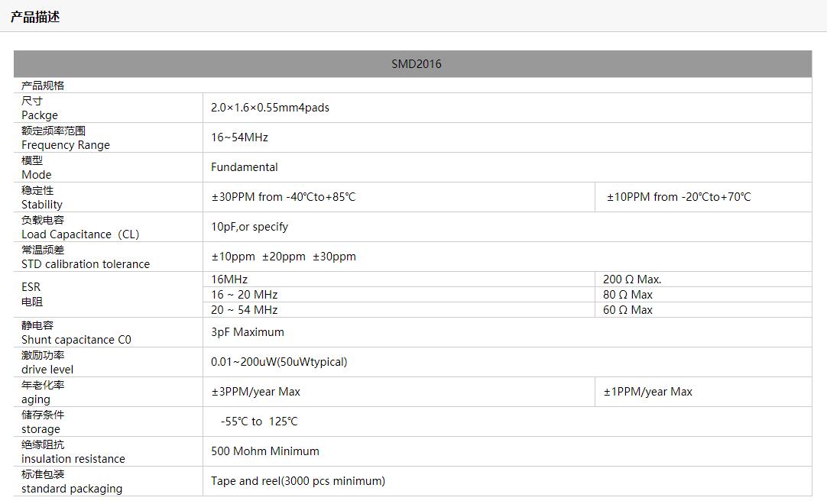Click the 产品描述 section heading
Viewport: 827px width, 504px height.
[35, 17]
